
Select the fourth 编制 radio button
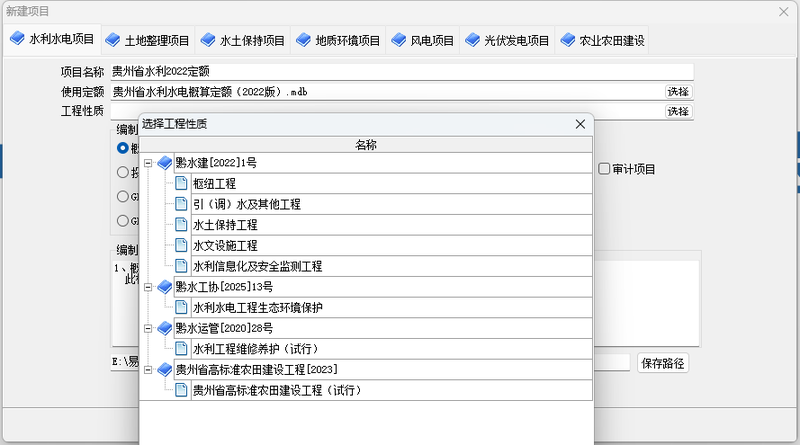click(122, 221)
